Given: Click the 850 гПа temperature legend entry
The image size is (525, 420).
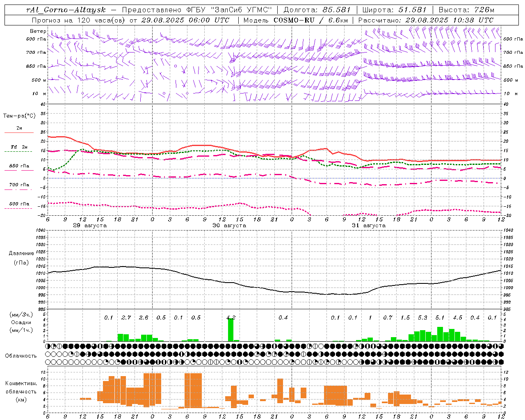Looking at the screenshot, I should (19, 166).
